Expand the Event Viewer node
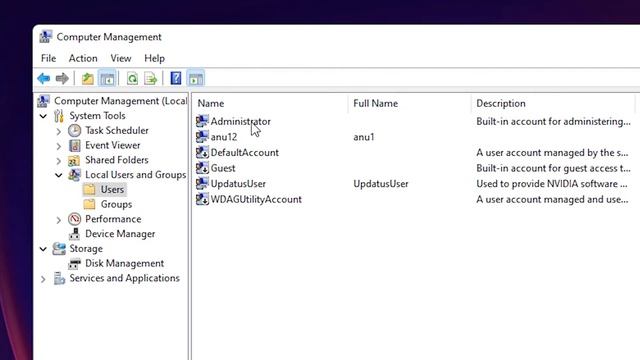This screenshot has width=640, height=360. point(58,146)
